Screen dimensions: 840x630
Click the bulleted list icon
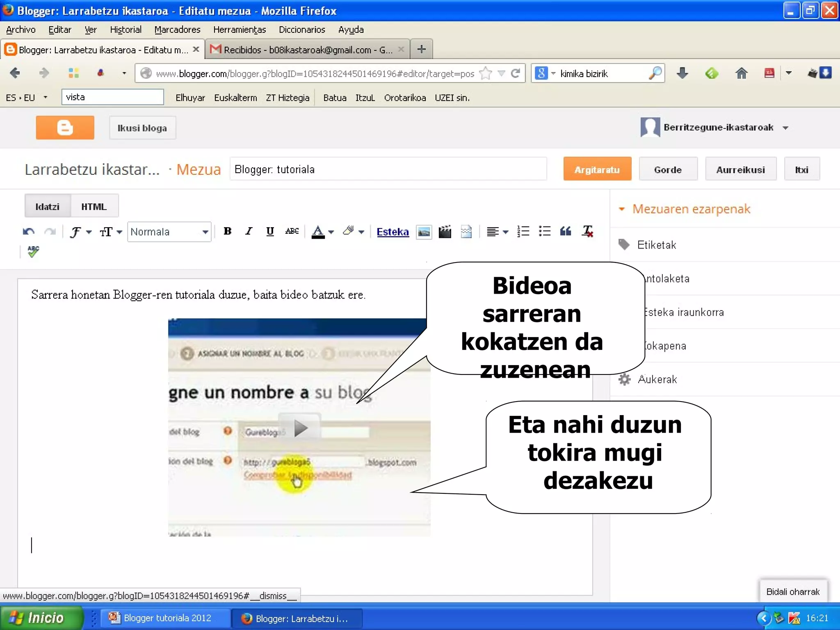[x=544, y=231]
